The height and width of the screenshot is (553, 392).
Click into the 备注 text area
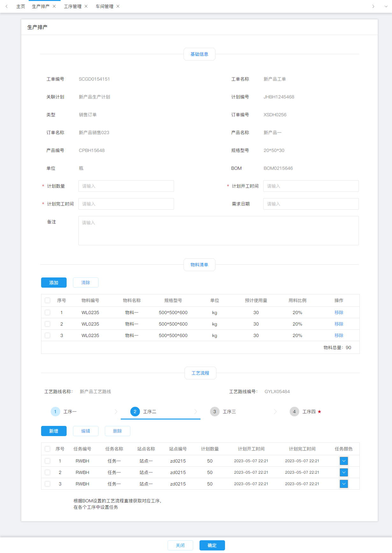pos(219,231)
